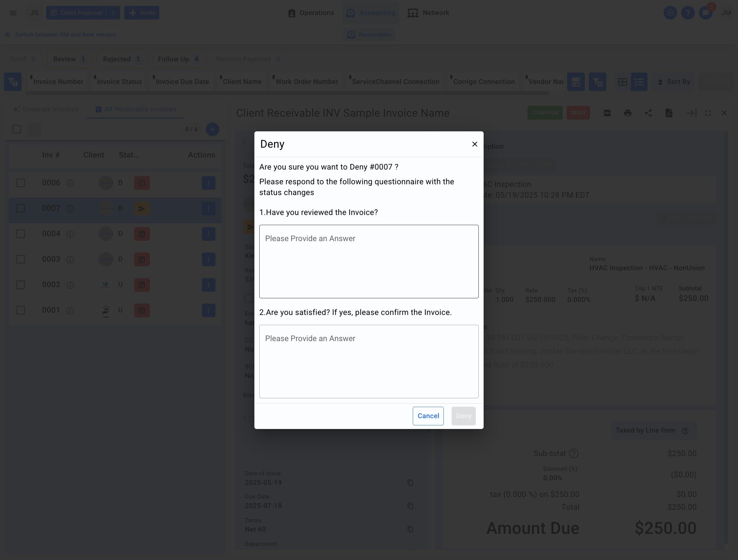Open chat messages notification icon
The image size is (738, 560).
tap(705, 13)
